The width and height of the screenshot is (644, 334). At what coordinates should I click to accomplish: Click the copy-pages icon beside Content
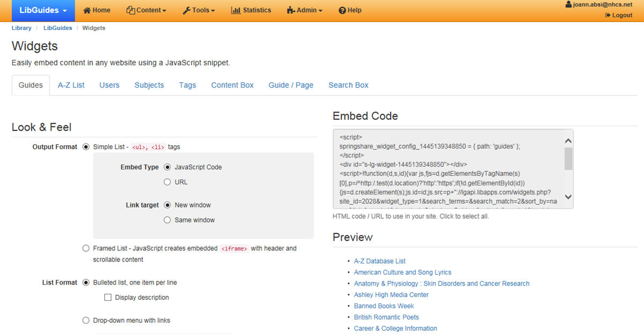pos(130,10)
